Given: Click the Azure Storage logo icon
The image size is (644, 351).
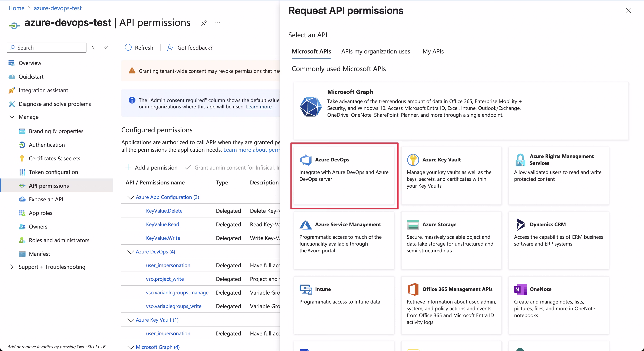Looking at the screenshot, I should click(413, 224).
